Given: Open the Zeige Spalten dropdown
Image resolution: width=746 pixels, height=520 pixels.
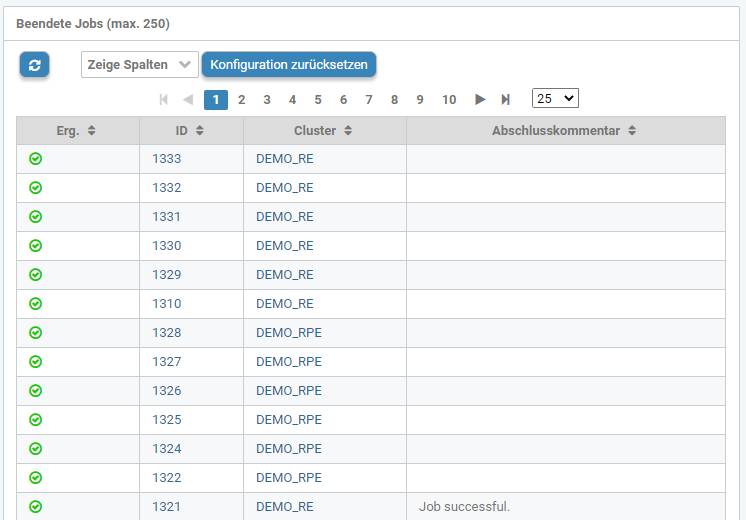Looking at the screenshot, I should (140, 65).
